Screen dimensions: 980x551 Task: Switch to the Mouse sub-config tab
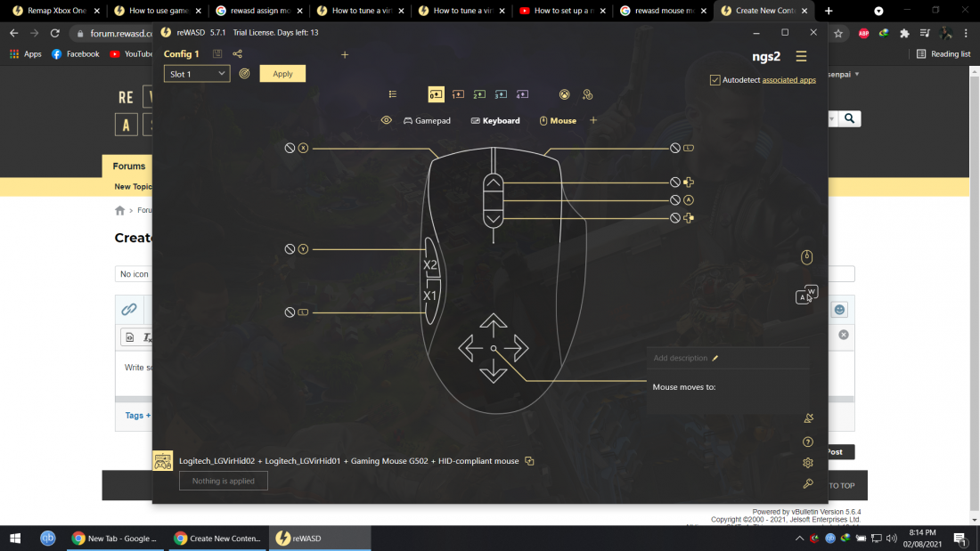point(558,120)
